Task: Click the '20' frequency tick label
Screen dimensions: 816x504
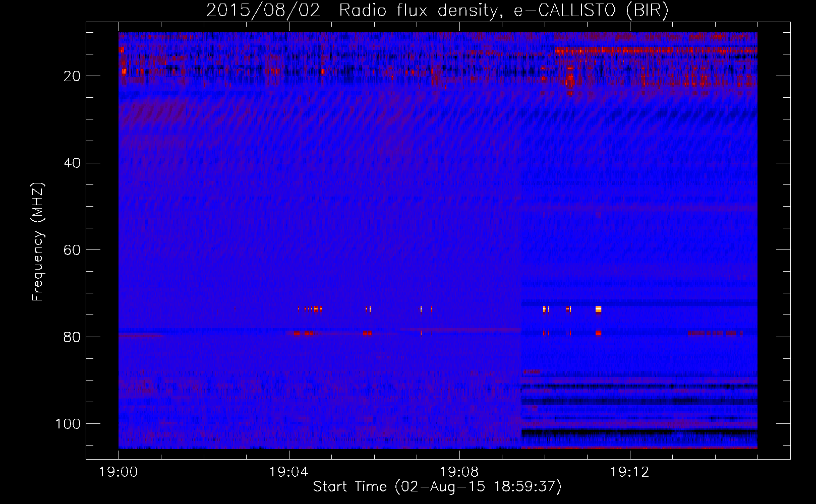Action: [72, 77]
